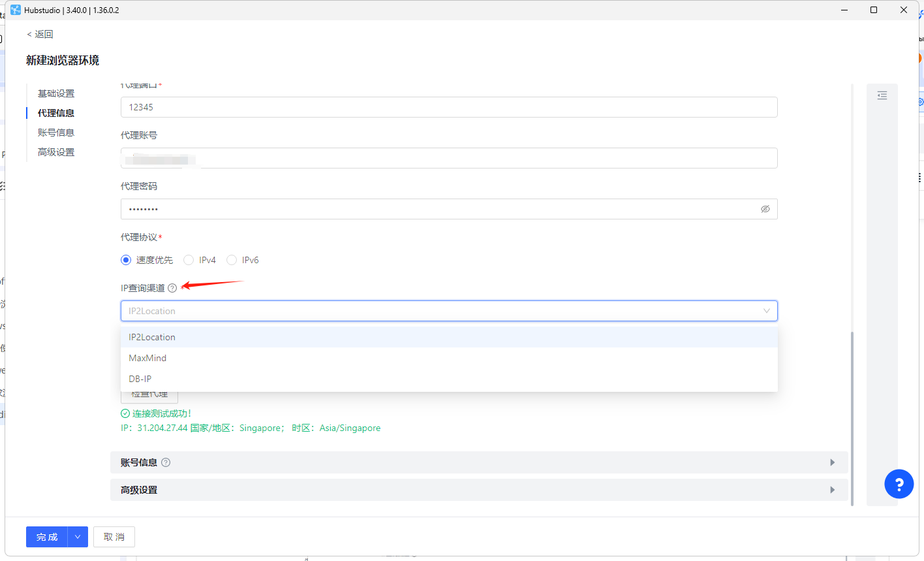This screenshot has height=561, width=924.
Task: Choose DB-IP from the dropdown list
Action: (x=140, y=379)
